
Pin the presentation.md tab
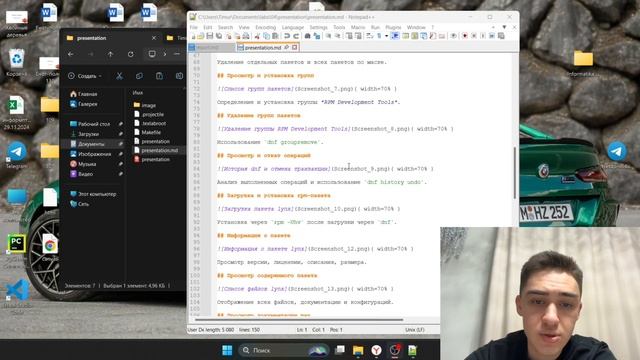point(286,47)
